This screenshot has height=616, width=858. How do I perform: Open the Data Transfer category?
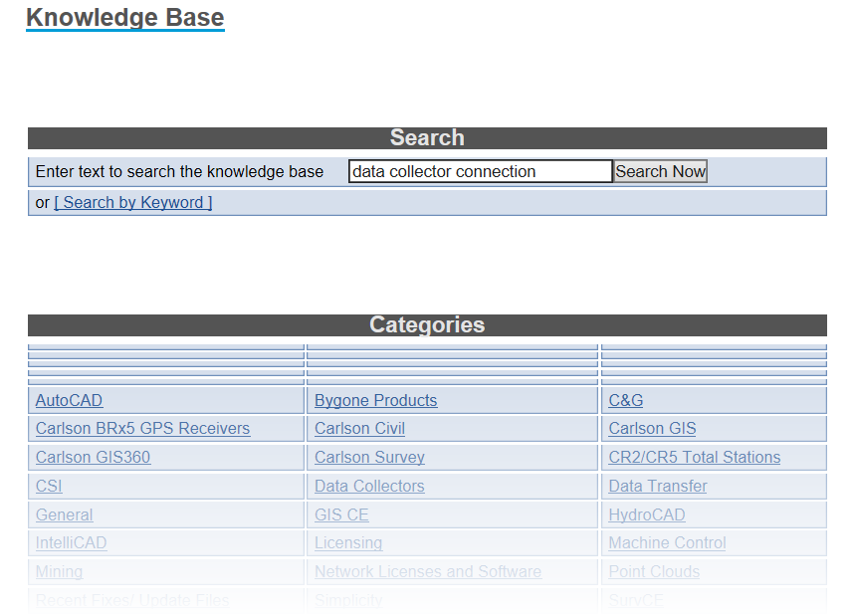pos(658,486)
